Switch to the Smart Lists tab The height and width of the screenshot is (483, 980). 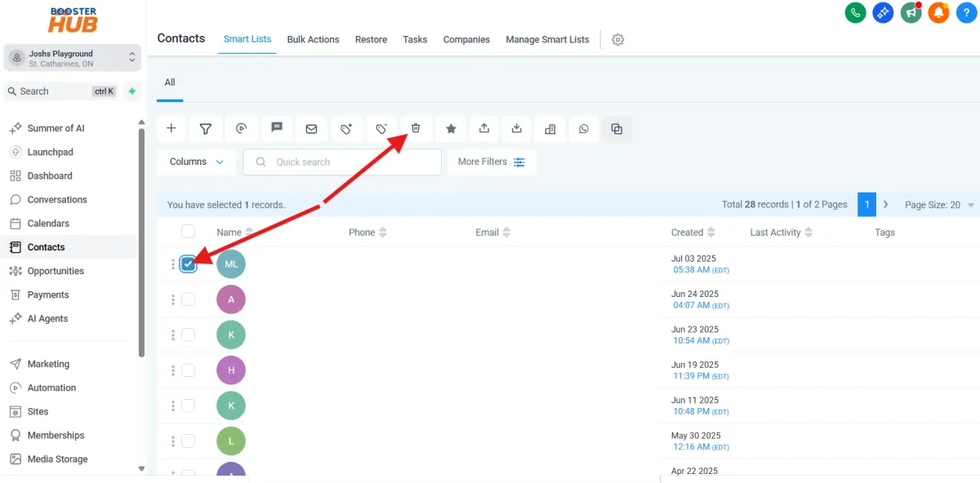[x=247, y=39]
